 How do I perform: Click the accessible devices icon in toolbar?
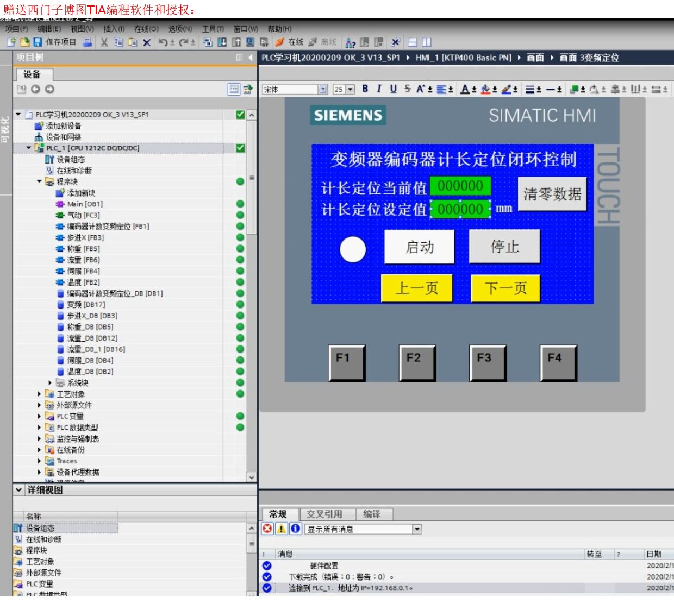[x=351, y=42]
